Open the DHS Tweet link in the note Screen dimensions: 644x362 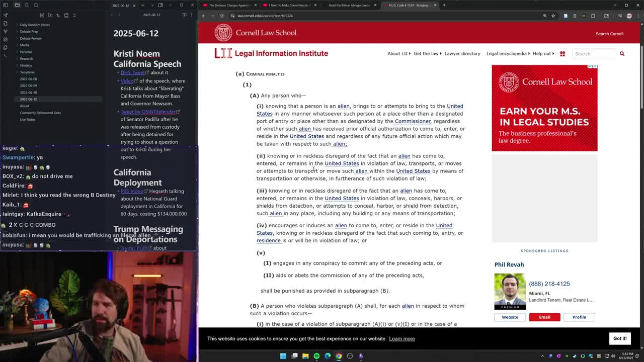point(134,72)
